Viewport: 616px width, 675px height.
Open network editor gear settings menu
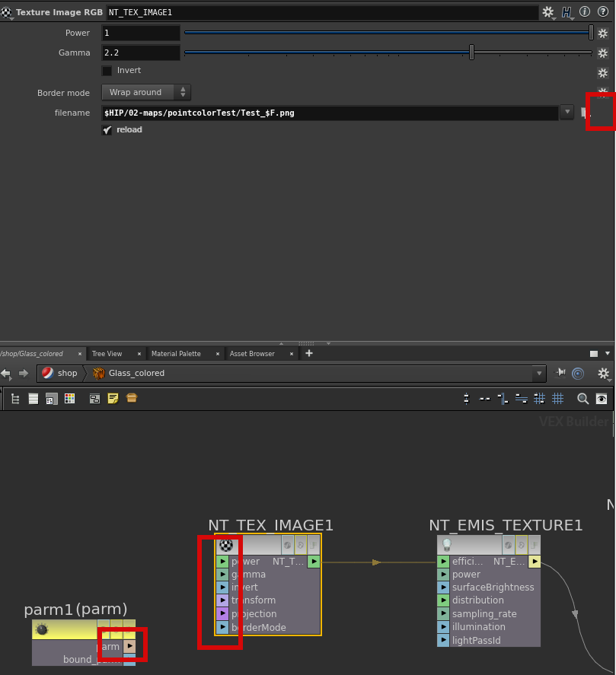coord(604,373)
